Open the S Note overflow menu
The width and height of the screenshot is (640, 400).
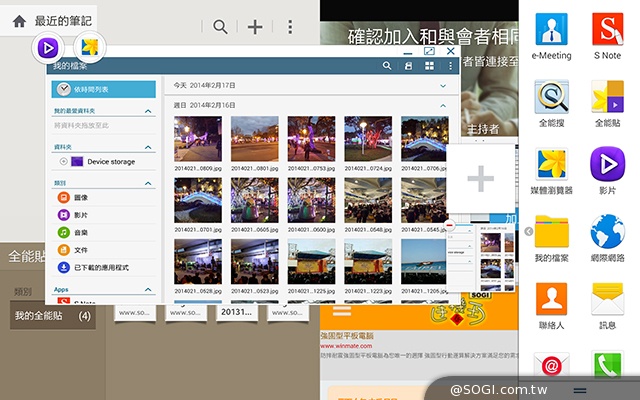290,27
